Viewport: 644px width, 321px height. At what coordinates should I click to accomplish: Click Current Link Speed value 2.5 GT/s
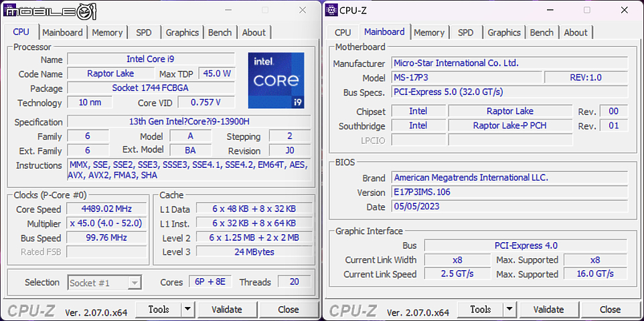coord(457,274)
